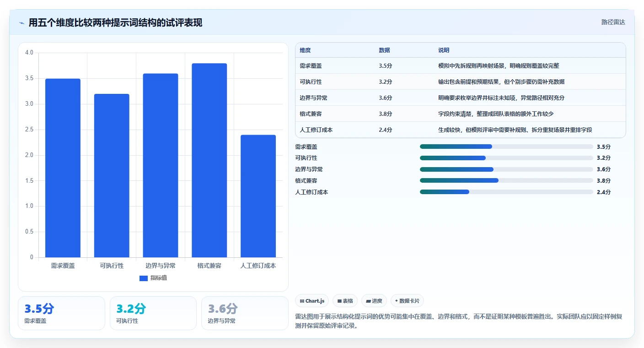This screenshot has height=348, width=644.
Task: Open the 3.6分 边界与异常 stat card
Action: pos(245,313)
